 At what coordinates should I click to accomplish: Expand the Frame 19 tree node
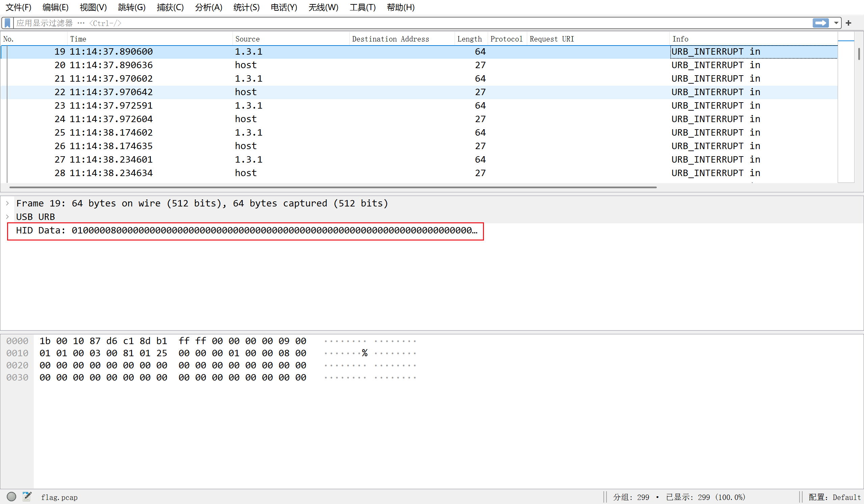[7, 203]
